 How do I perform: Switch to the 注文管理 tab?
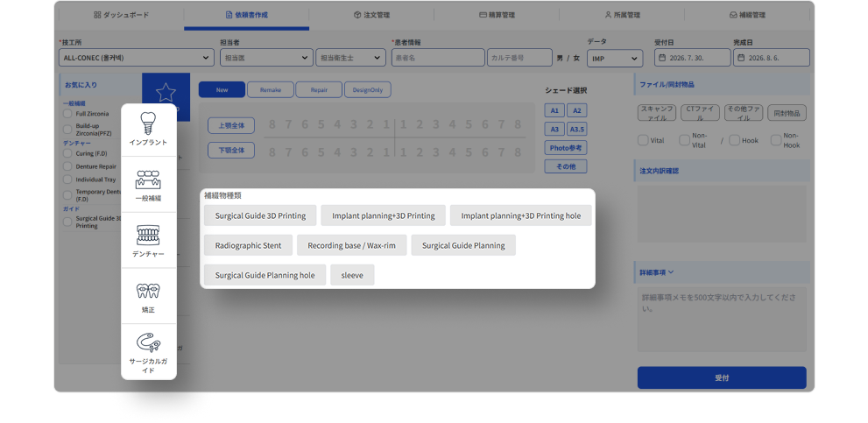371,15
